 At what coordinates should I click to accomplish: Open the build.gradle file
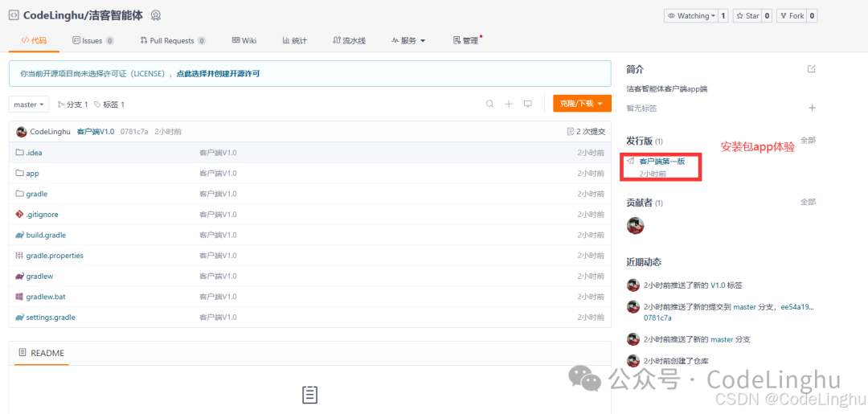pyautogui.click(x=46, y=235)
